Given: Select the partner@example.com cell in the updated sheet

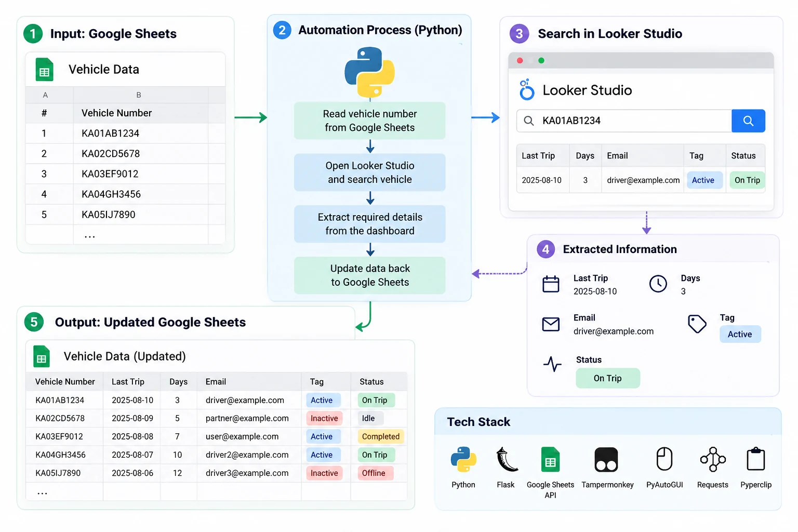Looking at the screenshot, I should (x=247, y=418).
